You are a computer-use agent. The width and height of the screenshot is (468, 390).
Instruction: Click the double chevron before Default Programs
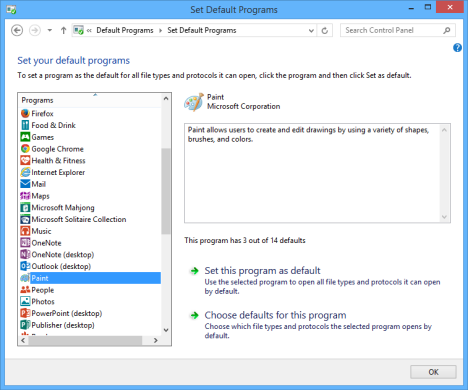[x=89, y=31]
